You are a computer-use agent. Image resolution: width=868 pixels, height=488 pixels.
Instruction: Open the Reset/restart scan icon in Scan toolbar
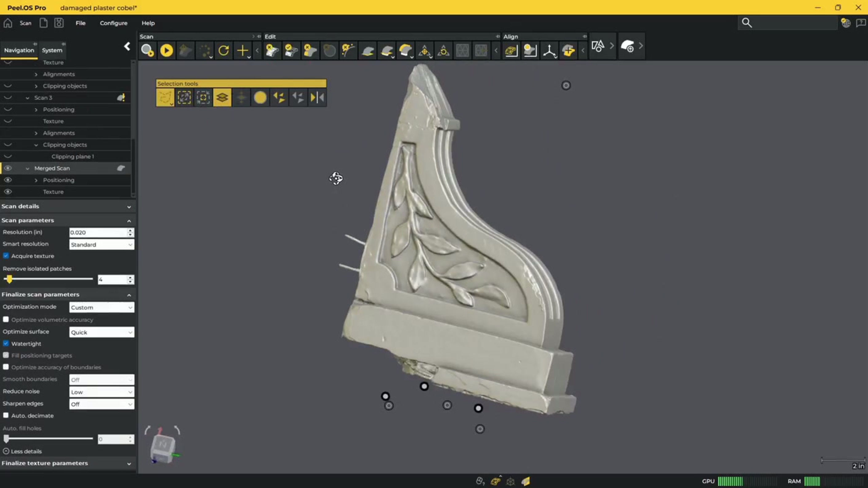(x=224, y=50)
